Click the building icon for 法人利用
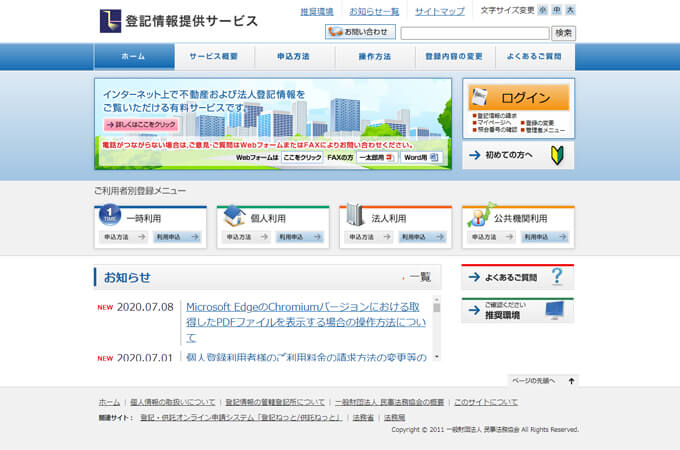The image size is (680, 450). point(356,215)
